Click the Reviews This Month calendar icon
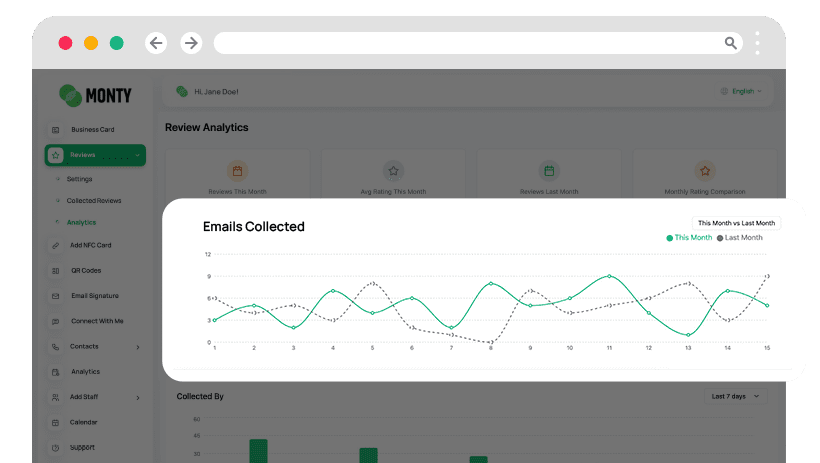This screenshot has width=820, height=463. coord(237,171)
